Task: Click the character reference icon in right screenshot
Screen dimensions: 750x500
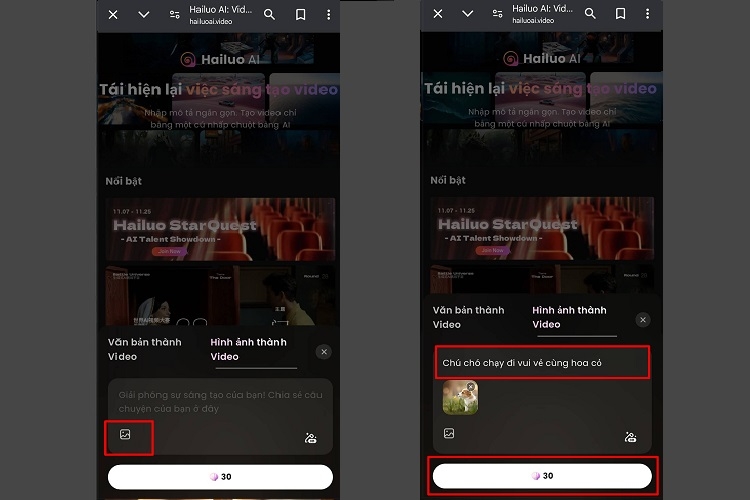Action: point(630,437)
